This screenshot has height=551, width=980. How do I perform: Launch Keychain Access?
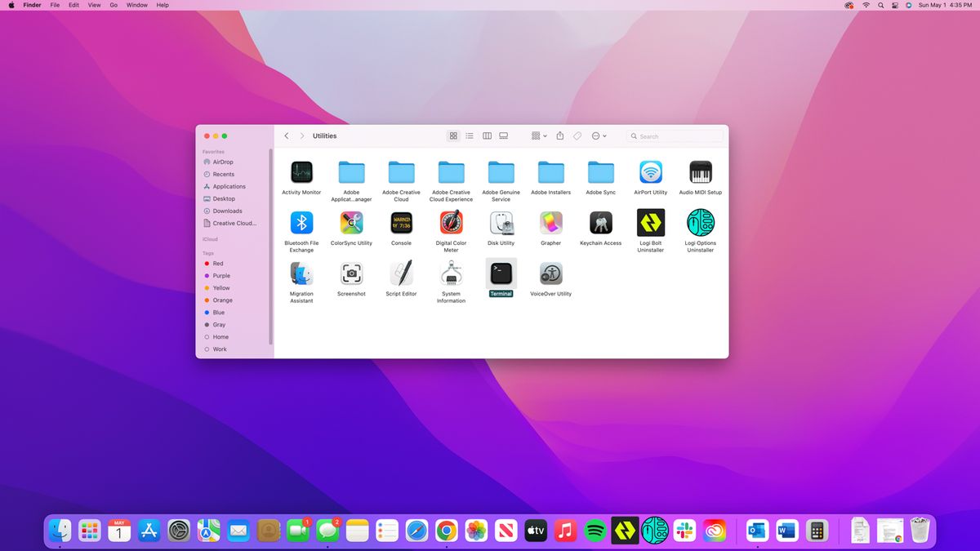[600, 222]
